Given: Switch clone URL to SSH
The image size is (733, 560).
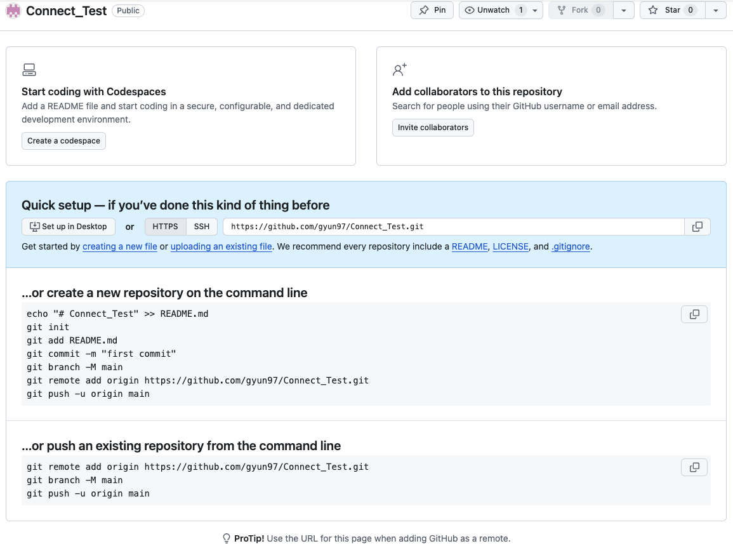Looking at the screenshot, I should coord(202,227).
